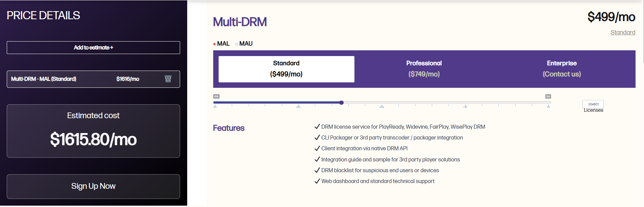Screen dimensions: 644x207
Task: Click the 5M maximum label on the slider
Action: coord(548,96)
